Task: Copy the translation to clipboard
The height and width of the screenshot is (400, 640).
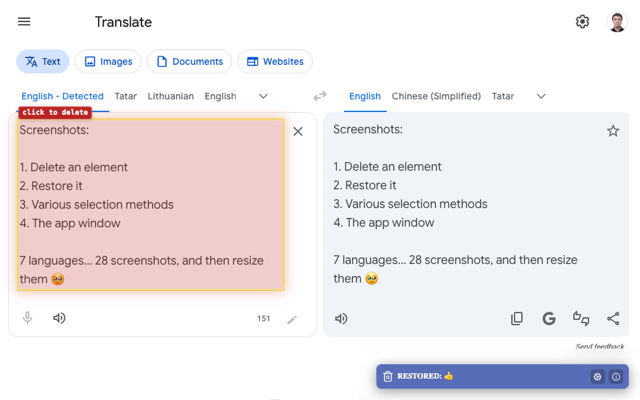Action: tap(517, 318)
